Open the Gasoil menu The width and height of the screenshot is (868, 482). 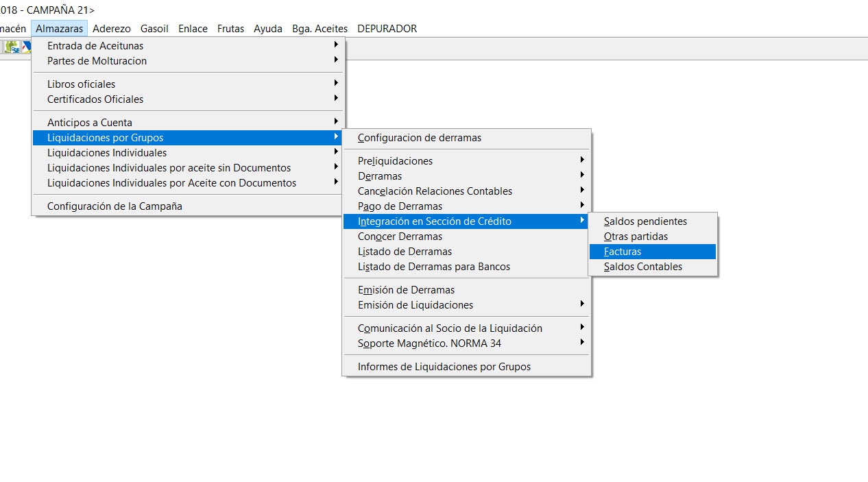(154, 29)
